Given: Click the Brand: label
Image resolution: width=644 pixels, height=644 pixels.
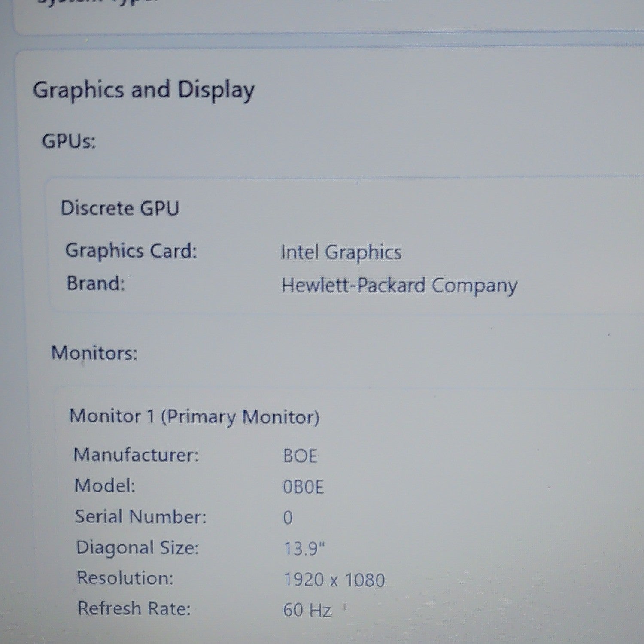Looking at the screenshot, I should 96,284.
